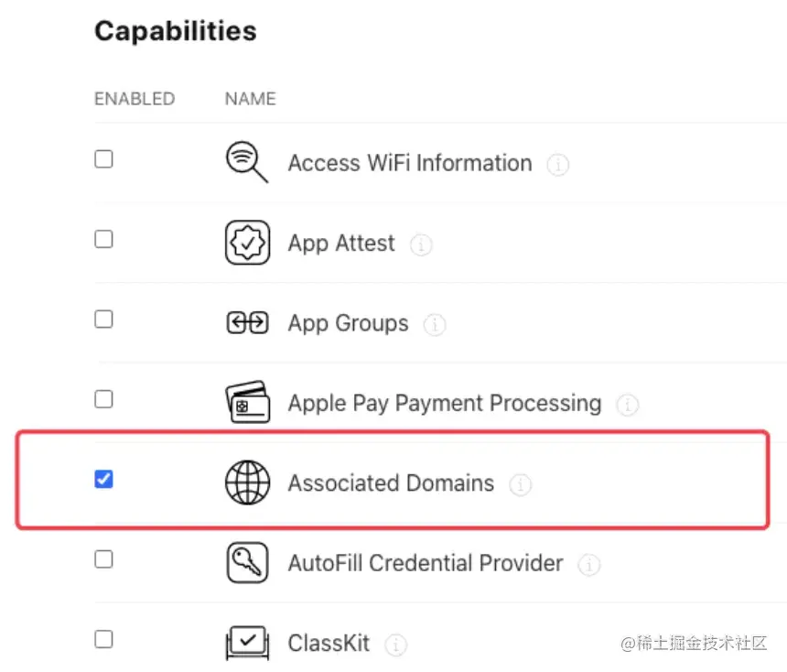Enable the Access WiFi Information checkbox
This screenshot has width=787, height=672.
104,159
